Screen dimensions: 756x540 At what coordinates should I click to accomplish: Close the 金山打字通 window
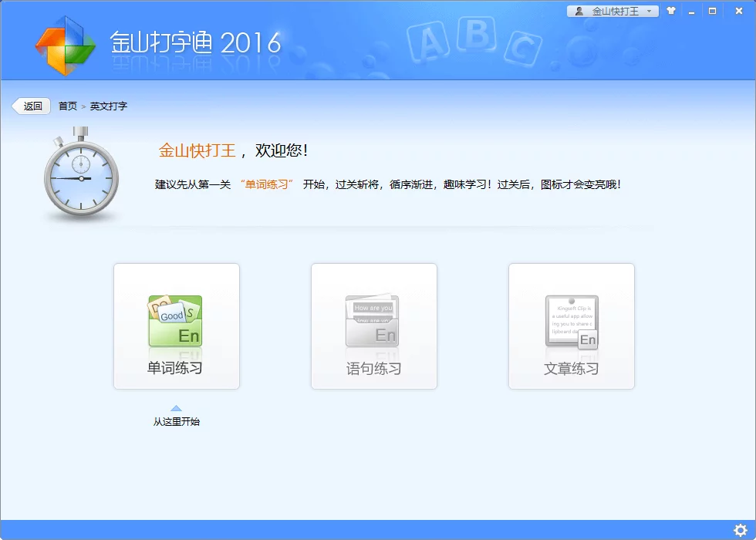739,11
